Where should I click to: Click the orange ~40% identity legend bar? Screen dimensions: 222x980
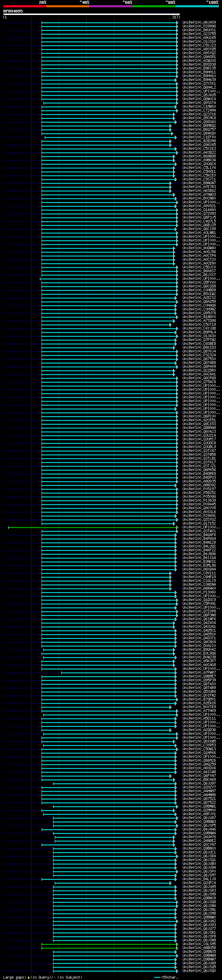tap(68, 6)
